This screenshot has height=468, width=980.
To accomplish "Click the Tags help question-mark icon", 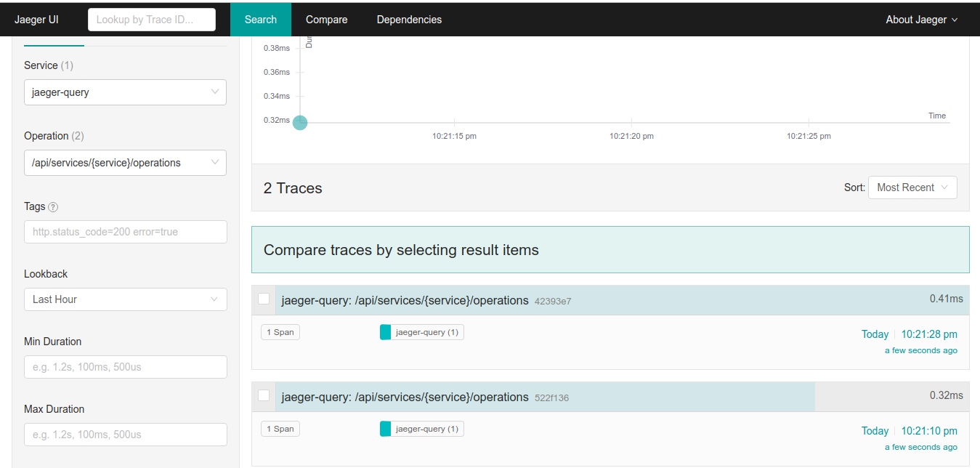I will [53, 207].
